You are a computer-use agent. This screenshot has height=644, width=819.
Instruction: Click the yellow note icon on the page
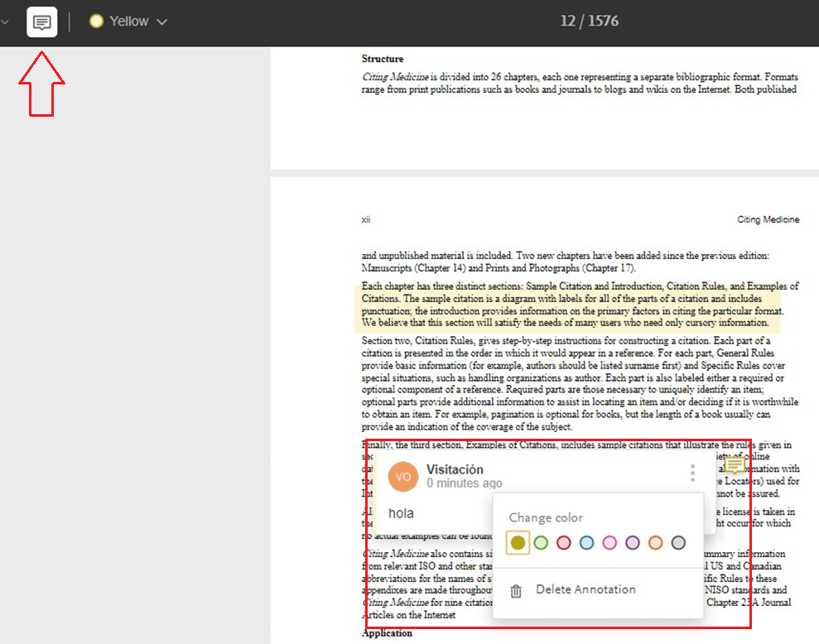(735, 464)
